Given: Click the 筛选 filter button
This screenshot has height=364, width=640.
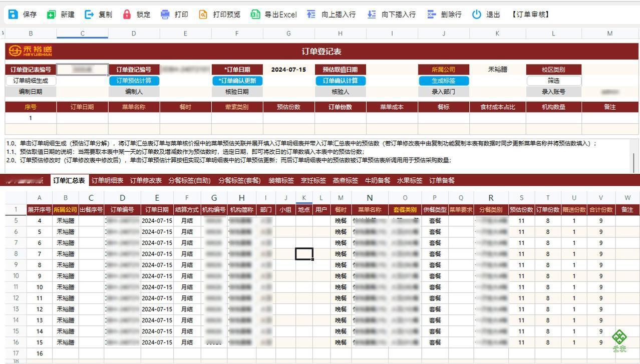Looking at the screenshot, I should [554, 81].
